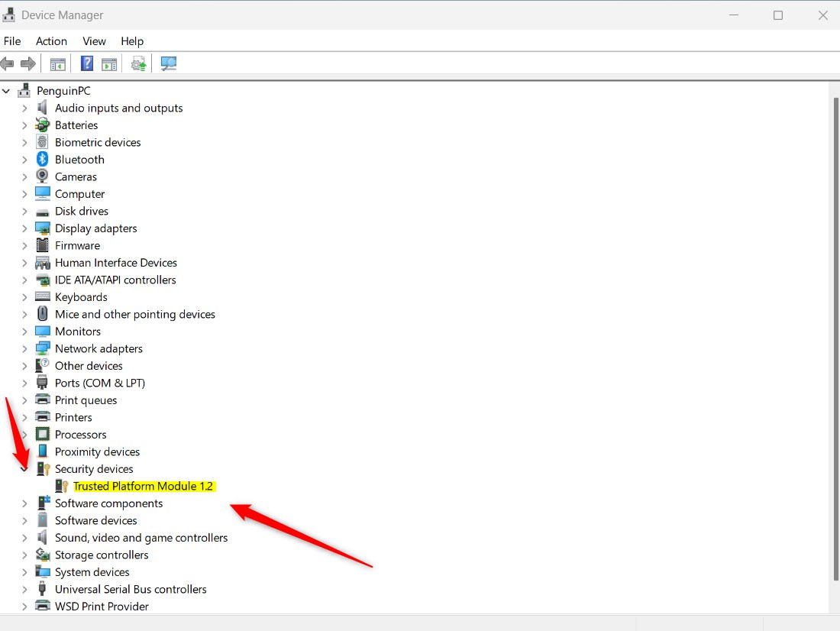Click the Display adapters category icon

click(x=41, y=228)
